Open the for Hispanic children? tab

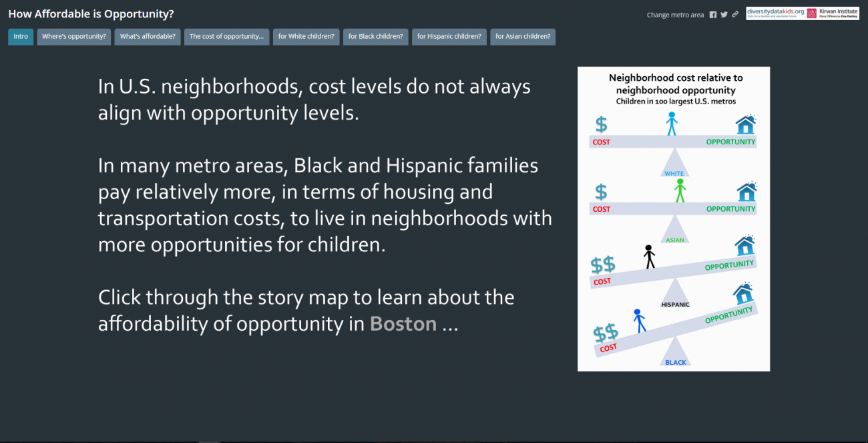(449, 37)
